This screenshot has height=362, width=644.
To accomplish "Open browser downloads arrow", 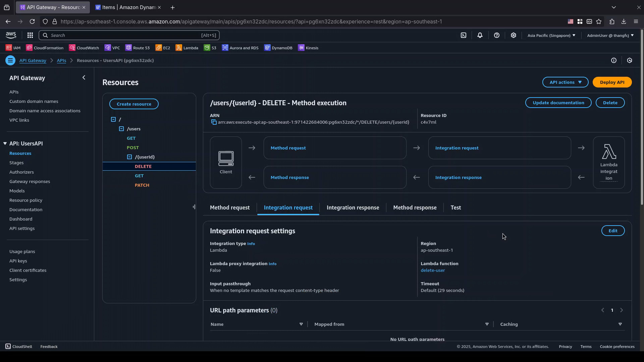I will pyautogui.click(x=624, y=21).
